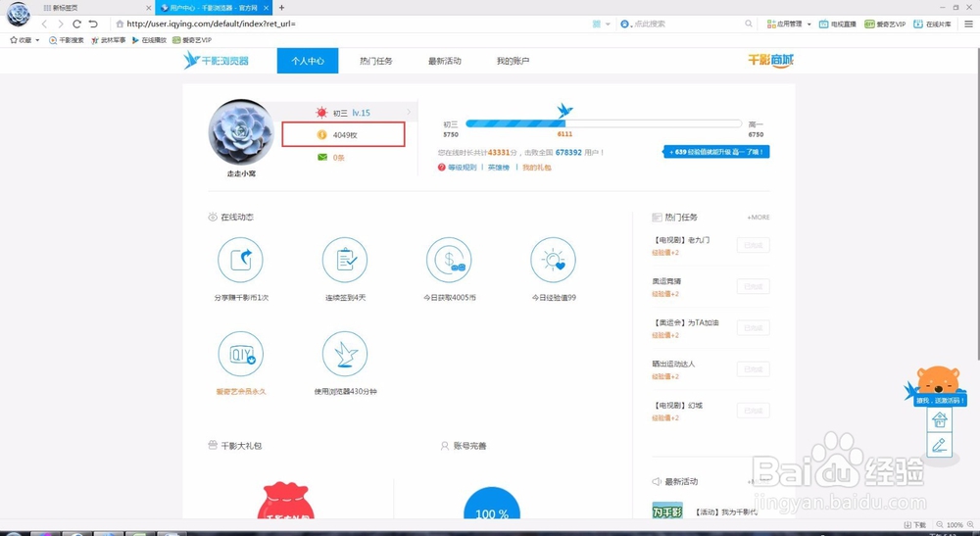Close the 新标签页 tab

(x=149, y=8)
